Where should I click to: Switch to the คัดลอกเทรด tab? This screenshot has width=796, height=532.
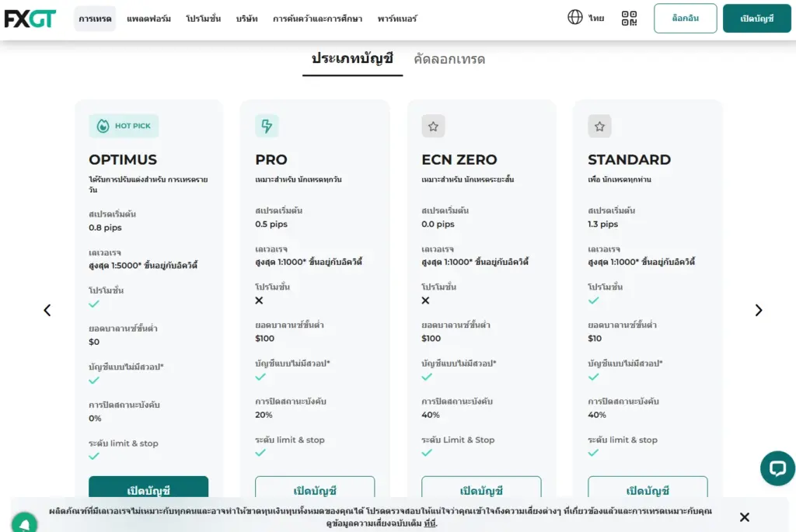coord(449,59)
